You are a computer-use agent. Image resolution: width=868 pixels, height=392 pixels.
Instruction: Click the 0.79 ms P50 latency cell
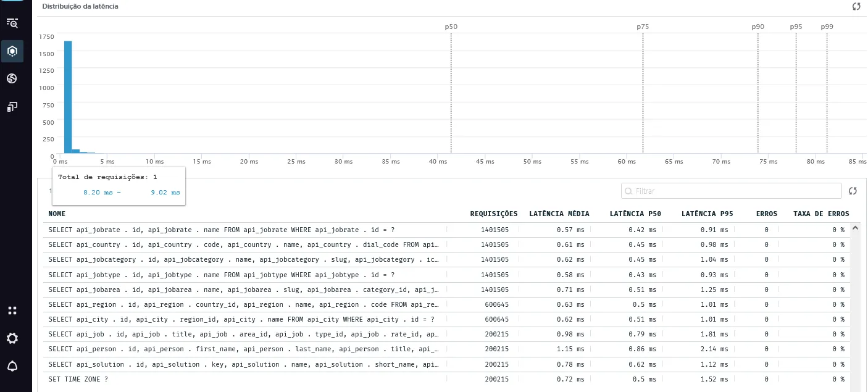pos(644,335)
